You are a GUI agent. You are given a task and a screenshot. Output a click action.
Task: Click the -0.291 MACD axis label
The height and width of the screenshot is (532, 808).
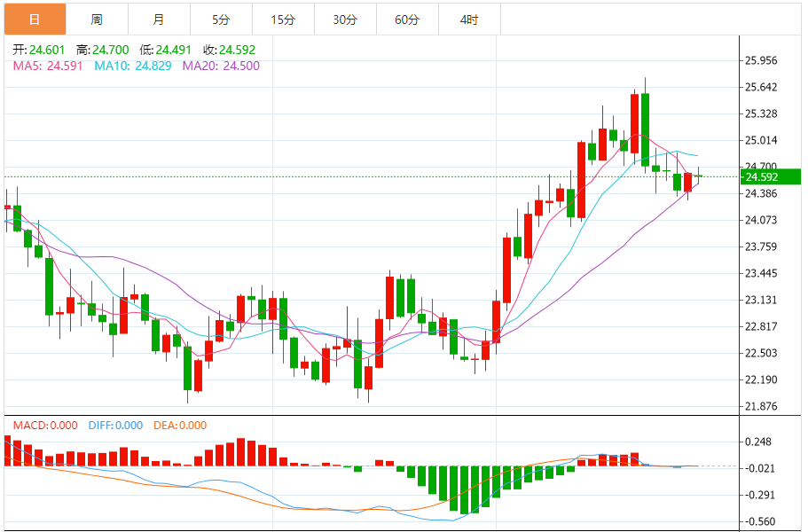tap(758, 496)
